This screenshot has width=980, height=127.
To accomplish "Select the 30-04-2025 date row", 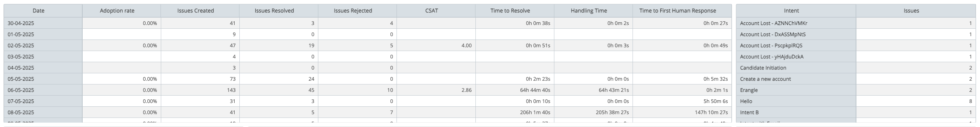I will click(x=367, y=23).
